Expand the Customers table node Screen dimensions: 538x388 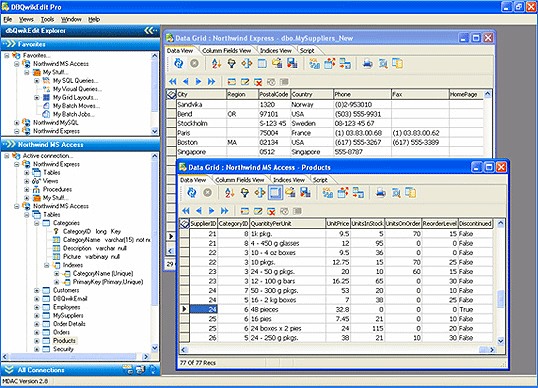coord(36,290)
